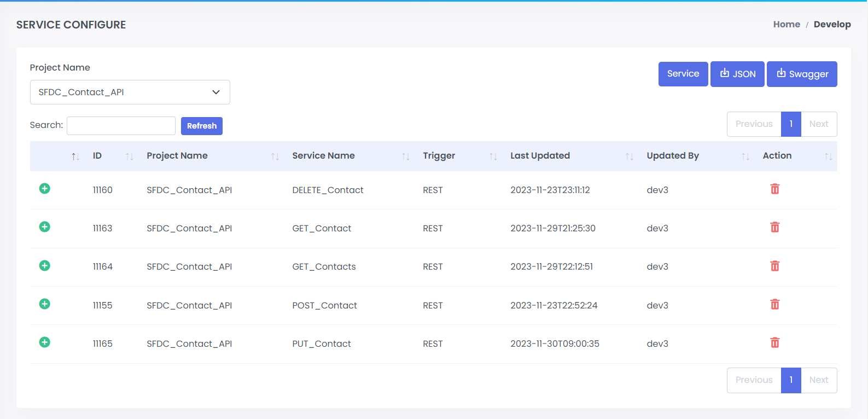Image resolution: width=868 pixels, height=419 pixels.
Task: Click timestamp 2023-11-23T23:11:12
Action: (x=550, y=190)
